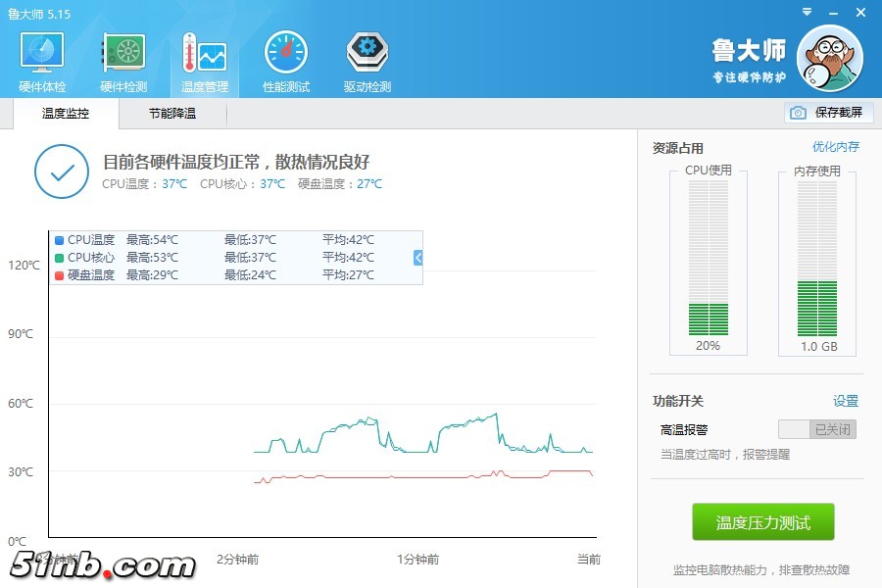Image resolution: width=882 pixels, height=588 pixels.
Task: Toggle the 高温报警 high temperature alarm switch
Action: coord(817,429)
